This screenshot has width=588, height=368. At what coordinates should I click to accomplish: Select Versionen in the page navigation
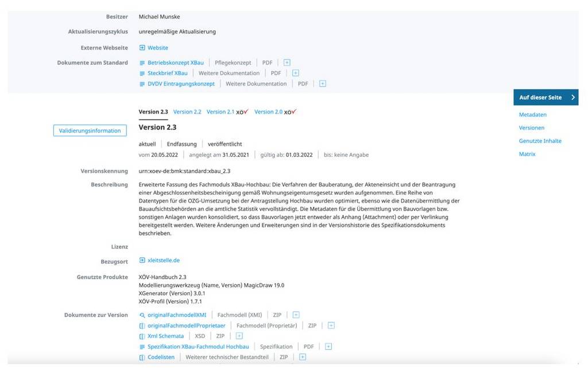[531, 127]
